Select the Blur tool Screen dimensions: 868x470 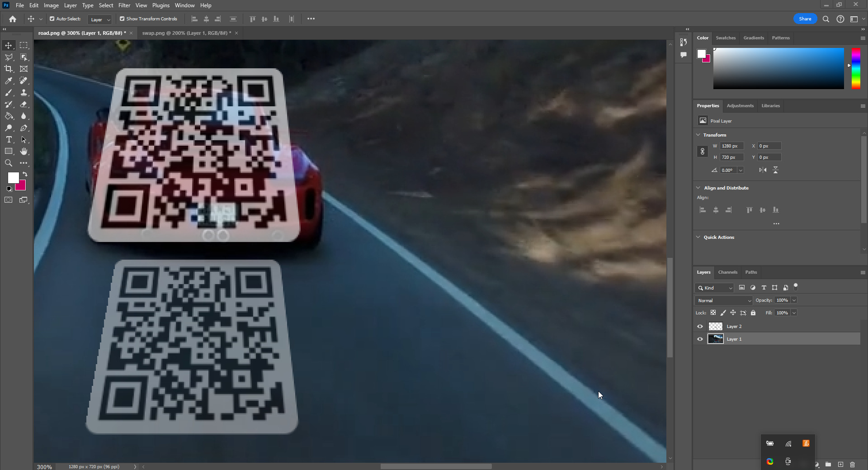coord(24,116)
